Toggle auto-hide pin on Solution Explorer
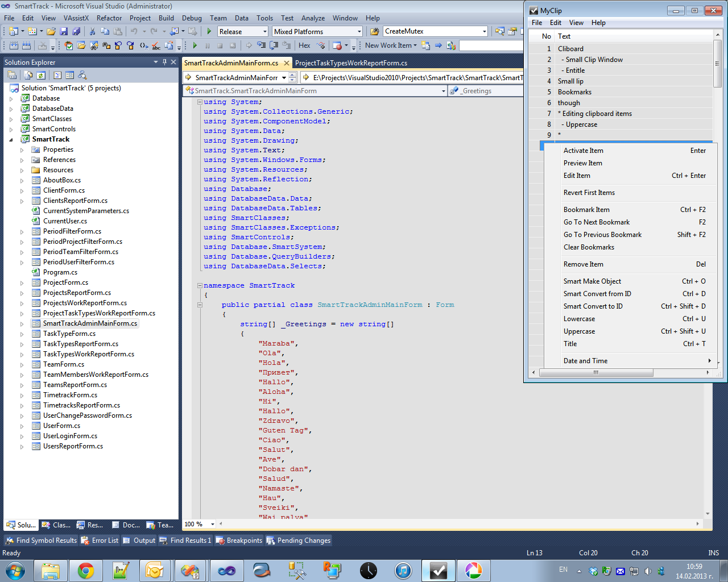728x582 pixels. click(x=164, y=61)
